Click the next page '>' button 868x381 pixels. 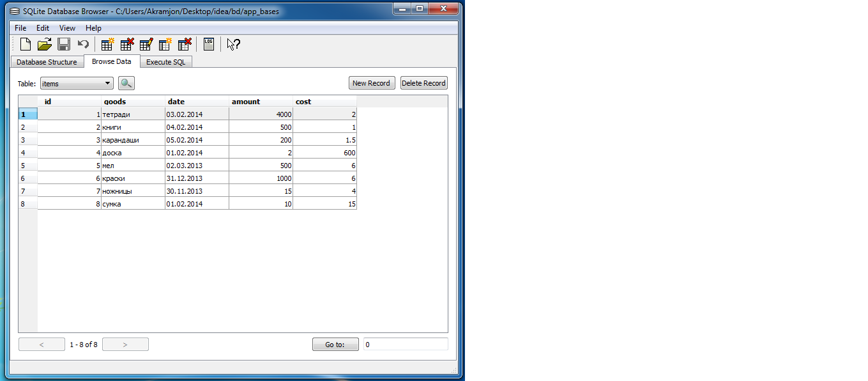(125, 345)
